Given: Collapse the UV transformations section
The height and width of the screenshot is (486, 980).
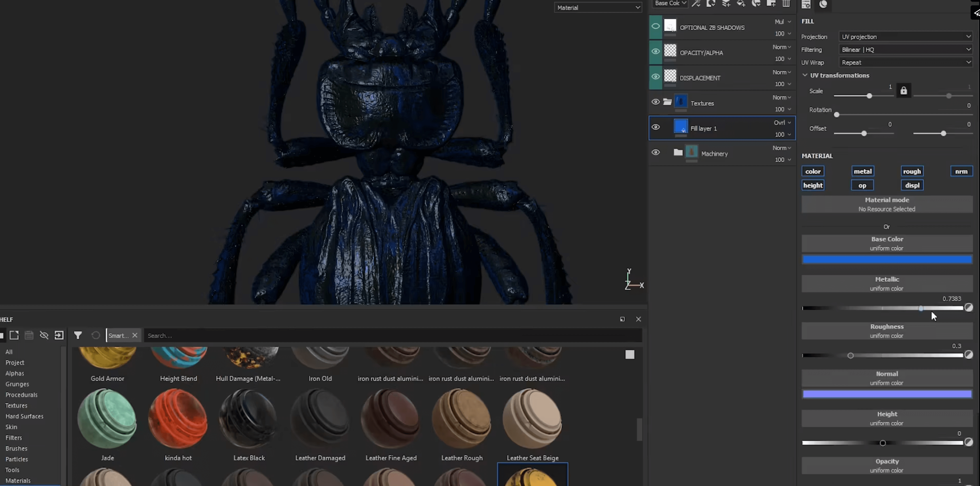Looking at the screenshot, I should pyautogui.click(x=805, y=75).
